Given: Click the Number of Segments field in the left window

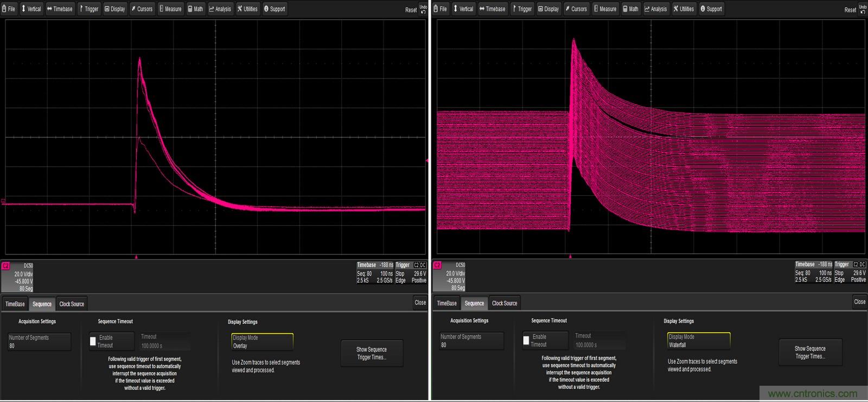Looking at the screenshot, I should [39, 342].
